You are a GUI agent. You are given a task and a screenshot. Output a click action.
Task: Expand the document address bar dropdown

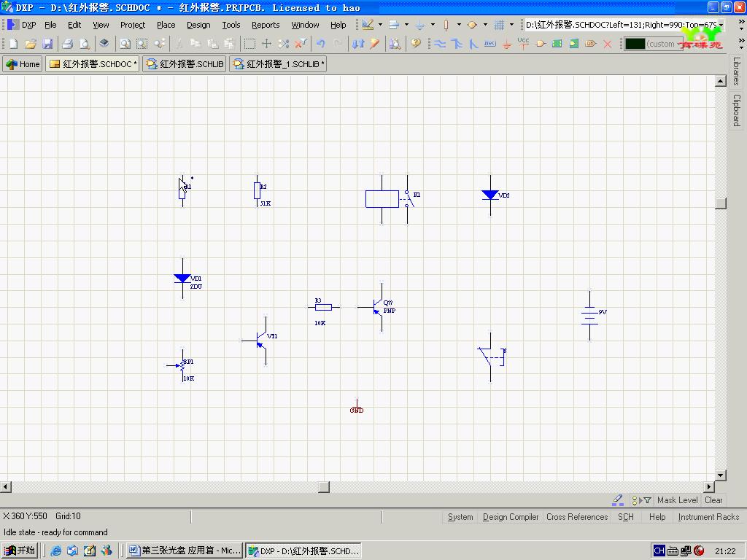tap(721, 25)
